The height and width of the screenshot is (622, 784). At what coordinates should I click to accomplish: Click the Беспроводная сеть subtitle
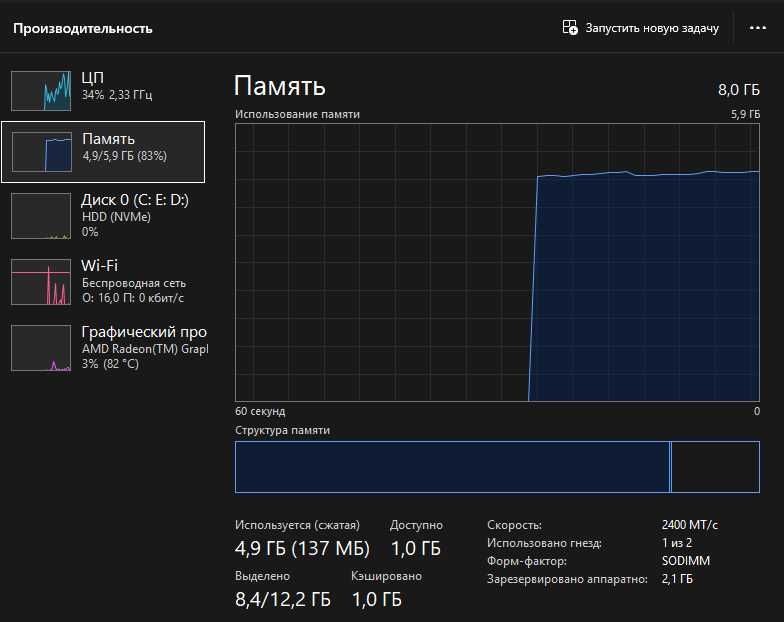(134, 283)
